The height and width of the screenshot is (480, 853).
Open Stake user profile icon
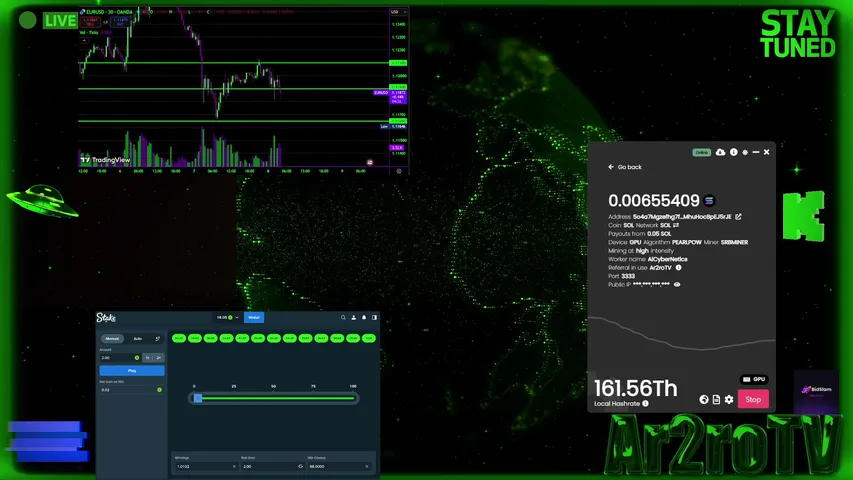(354, 317)
